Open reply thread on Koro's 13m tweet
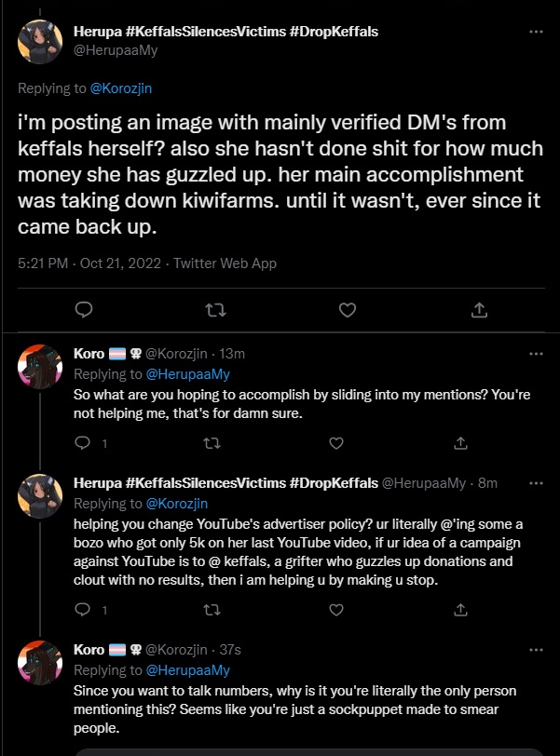560x756 pixels. pyautogui.click(x=82, y=444)
